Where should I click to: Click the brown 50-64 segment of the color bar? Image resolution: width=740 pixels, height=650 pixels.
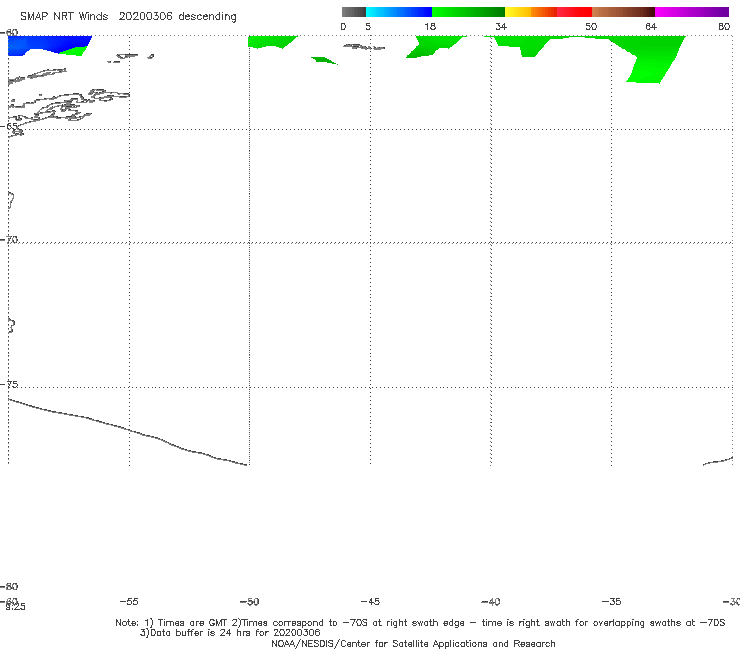coord(623,12)
